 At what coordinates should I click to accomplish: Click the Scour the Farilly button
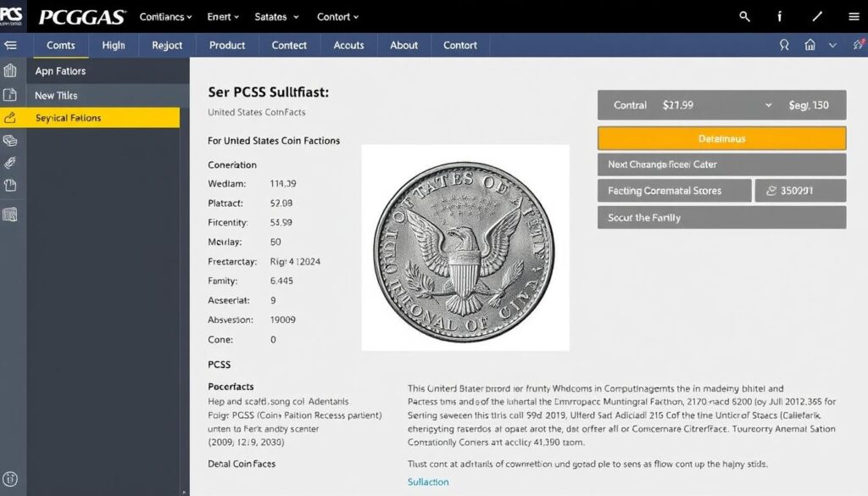(721, 218)
